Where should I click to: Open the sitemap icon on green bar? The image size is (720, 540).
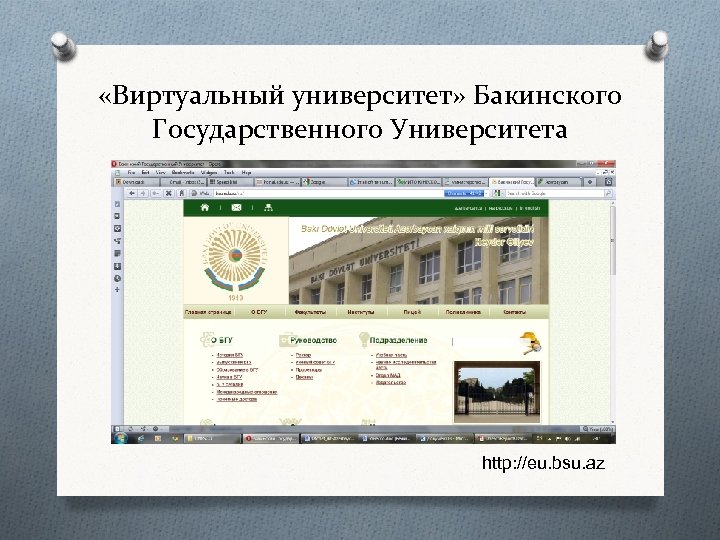click(269, 208)
